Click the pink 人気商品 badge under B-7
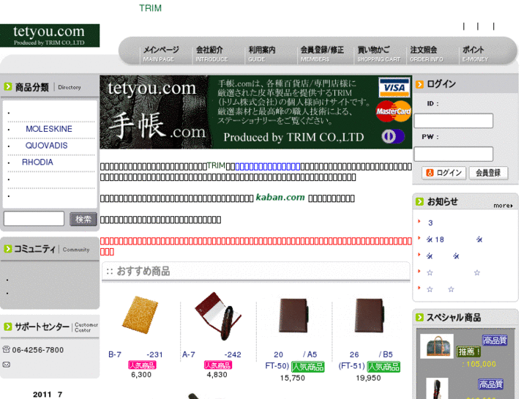This screenshot has height=399, width=532. point(142,365)
